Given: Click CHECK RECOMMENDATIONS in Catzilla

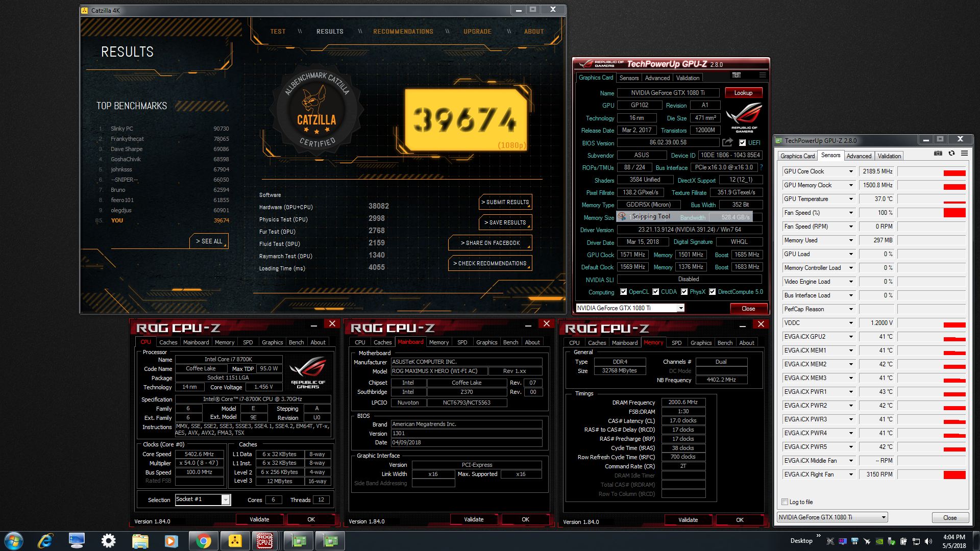Looking at the screenshot, I should pyautogui.click(x=490, y=263).
